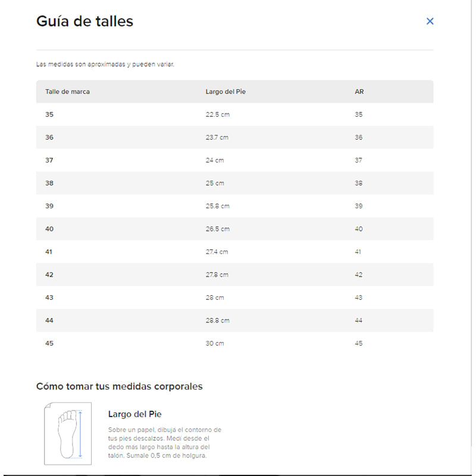Click the AR column header

coord(359,92)
